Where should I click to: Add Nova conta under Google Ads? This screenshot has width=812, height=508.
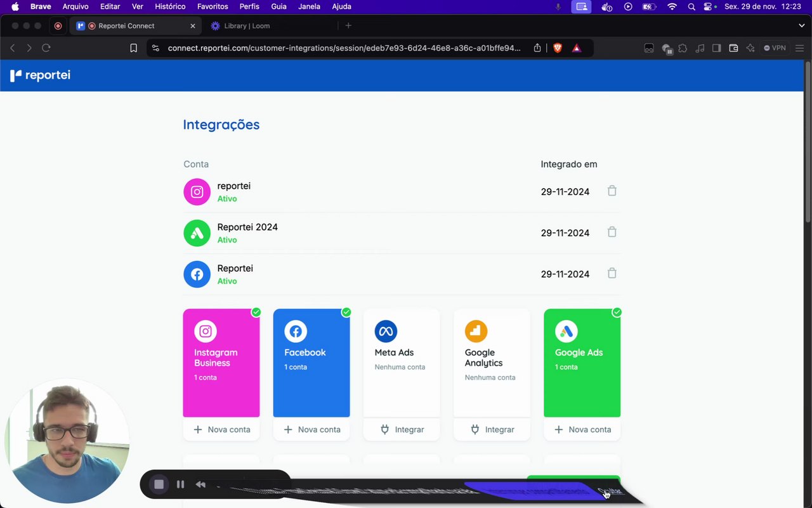click(582, 429)
